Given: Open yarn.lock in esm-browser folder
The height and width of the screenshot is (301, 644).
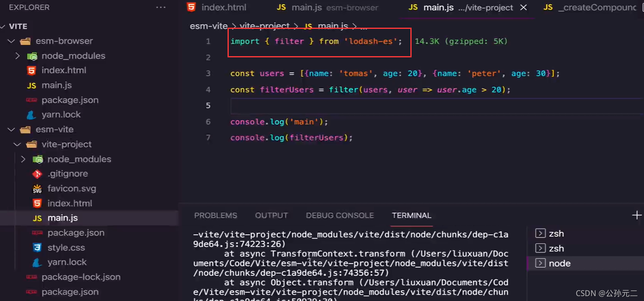Looking at the screenshot, I should pos(61,115).
